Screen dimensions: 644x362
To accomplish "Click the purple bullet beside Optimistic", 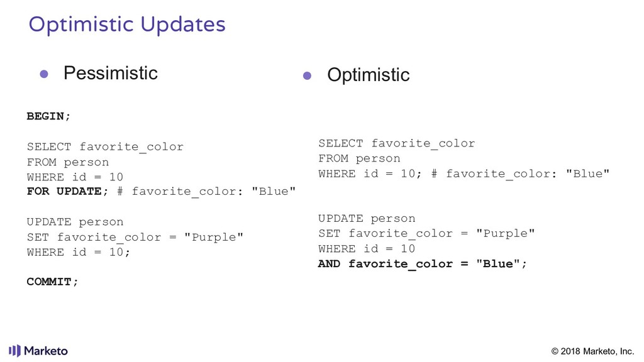I will point(307,75).
